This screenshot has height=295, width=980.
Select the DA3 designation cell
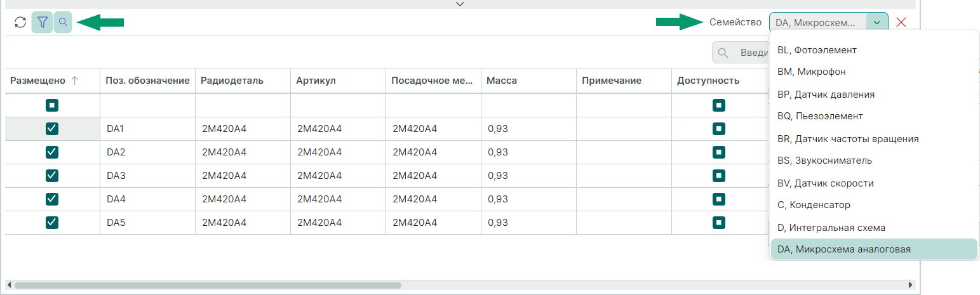[147, 176]
